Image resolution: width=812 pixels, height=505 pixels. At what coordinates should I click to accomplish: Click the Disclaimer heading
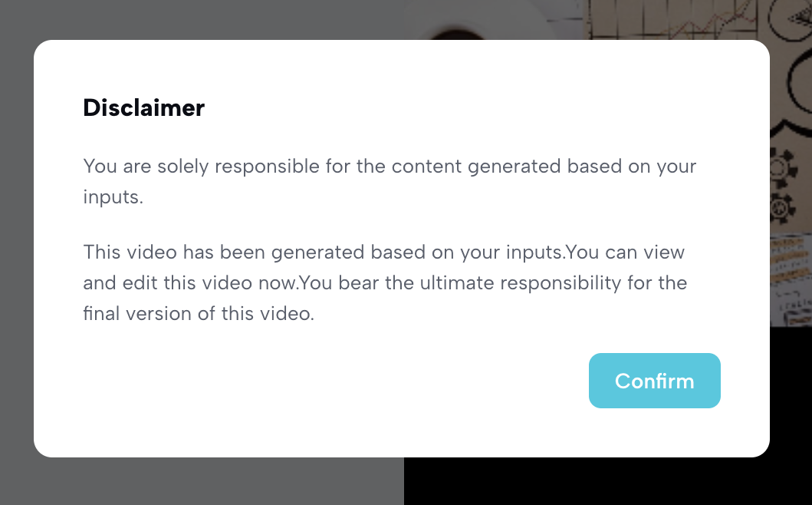coord(143,108)
